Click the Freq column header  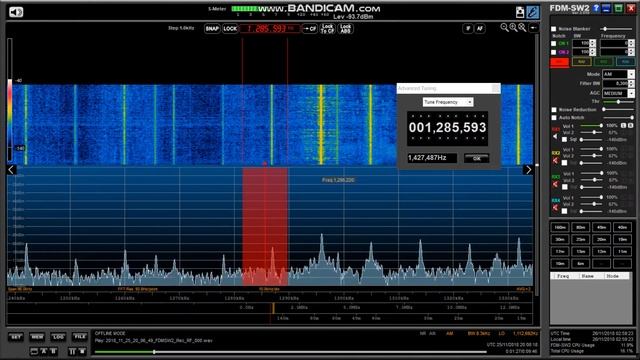pos(563,276)
